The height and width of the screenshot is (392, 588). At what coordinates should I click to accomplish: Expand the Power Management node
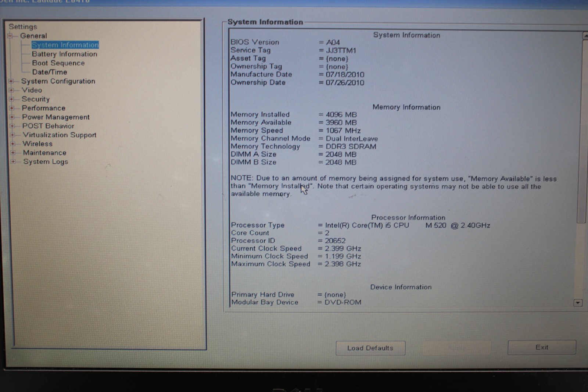tap(12, 117)
